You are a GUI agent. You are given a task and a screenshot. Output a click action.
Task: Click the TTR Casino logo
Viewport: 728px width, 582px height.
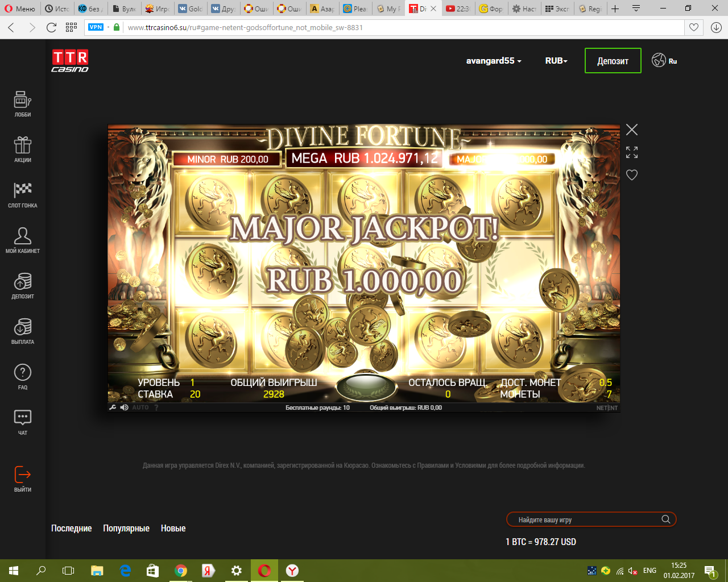pyautogui.click(x=70, y=61)
